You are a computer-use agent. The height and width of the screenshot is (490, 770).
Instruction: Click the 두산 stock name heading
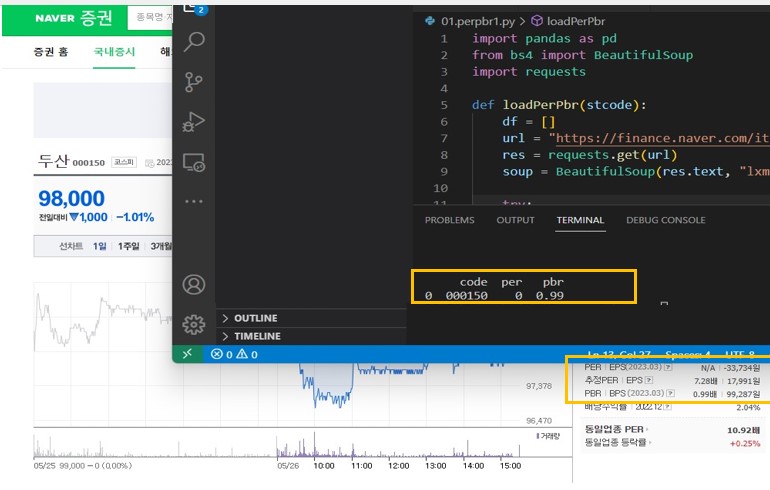point(54,161)
